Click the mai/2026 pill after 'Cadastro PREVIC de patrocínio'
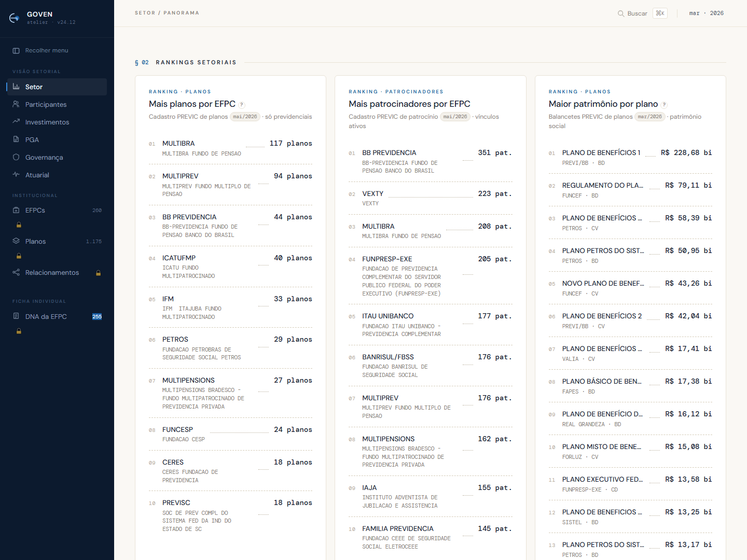 455,117
